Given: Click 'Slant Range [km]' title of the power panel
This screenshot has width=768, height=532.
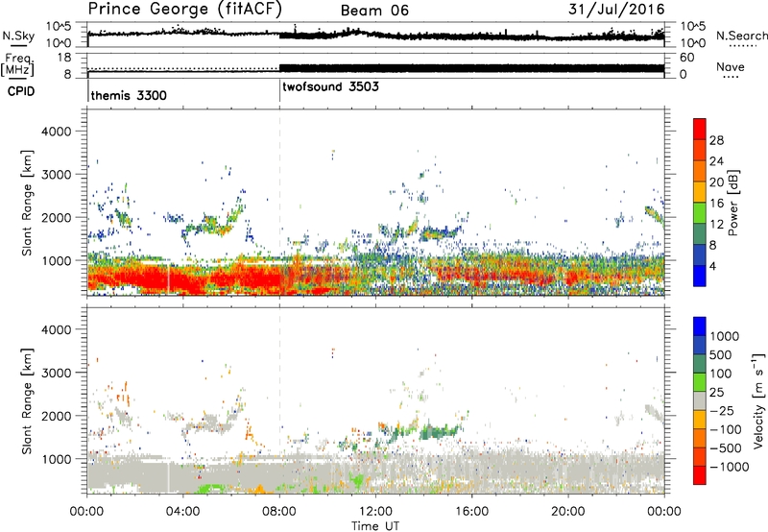Looking at the screenshot, I should 27,203.
